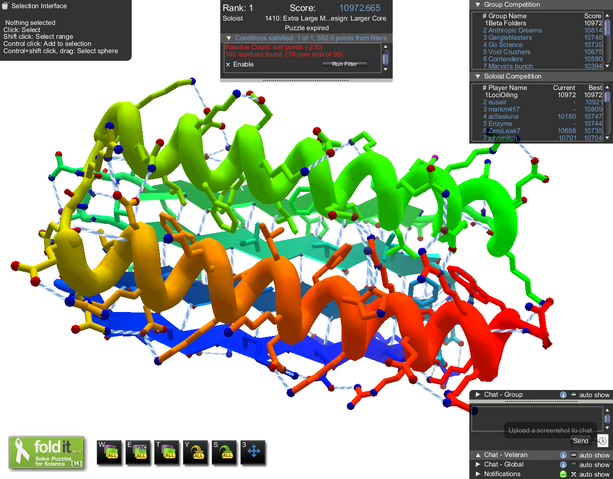This screenshot has width=613, height=479.
Task: Collapse the Chat - Veteran panel
Action: 477,455
